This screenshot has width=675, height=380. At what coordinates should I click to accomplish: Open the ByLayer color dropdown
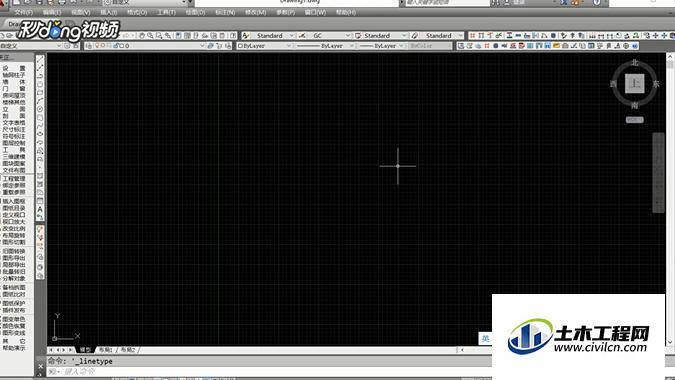point(264,46)
